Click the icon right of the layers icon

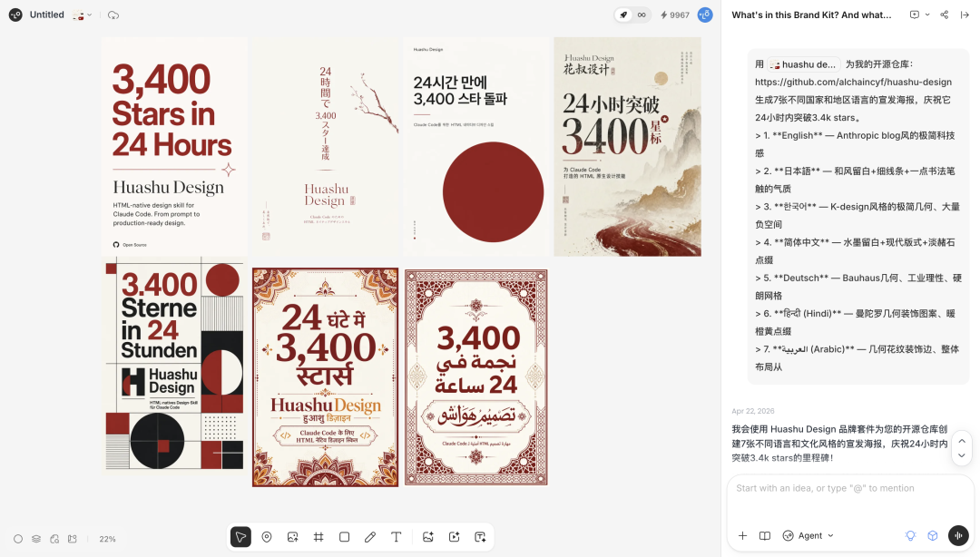[x=54, y=539]
